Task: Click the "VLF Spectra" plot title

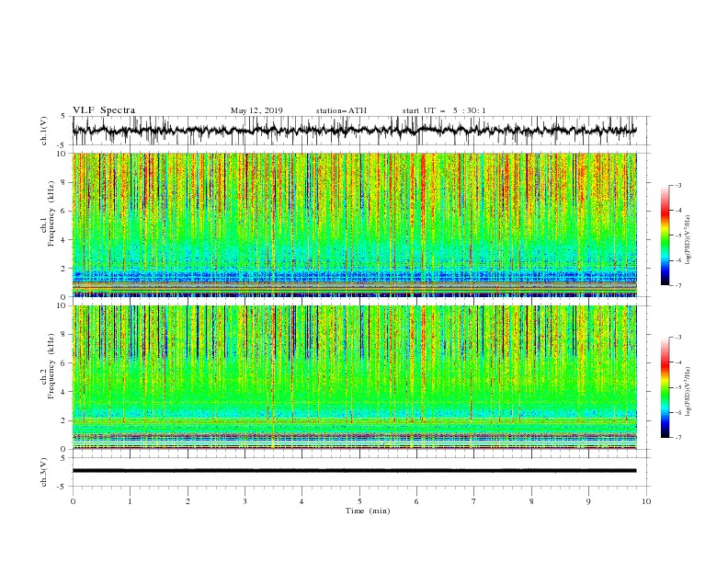Action: click(x=104, y=110)
